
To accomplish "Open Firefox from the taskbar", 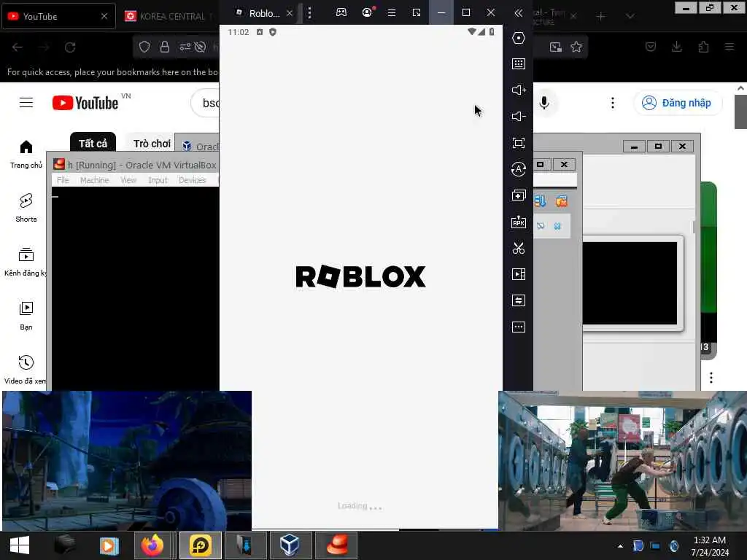I will pyautogui.click(x=152, y=545).
